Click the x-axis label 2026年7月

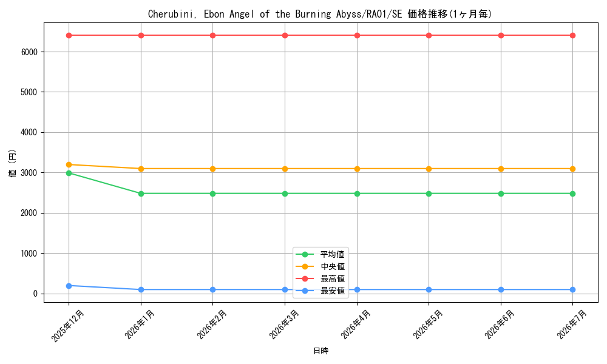click(572, 324)
